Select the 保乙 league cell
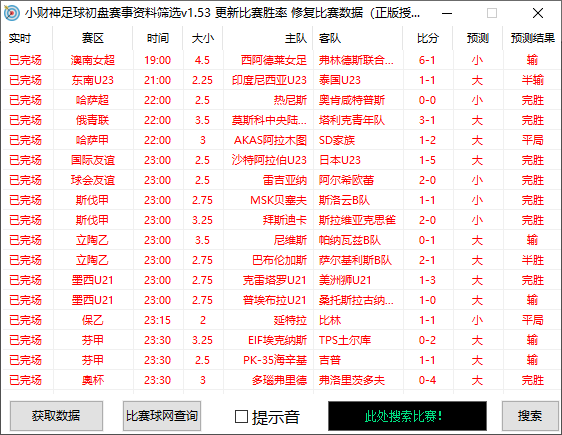The width and height of the screenshot is (562, 435). click(92, 320)
